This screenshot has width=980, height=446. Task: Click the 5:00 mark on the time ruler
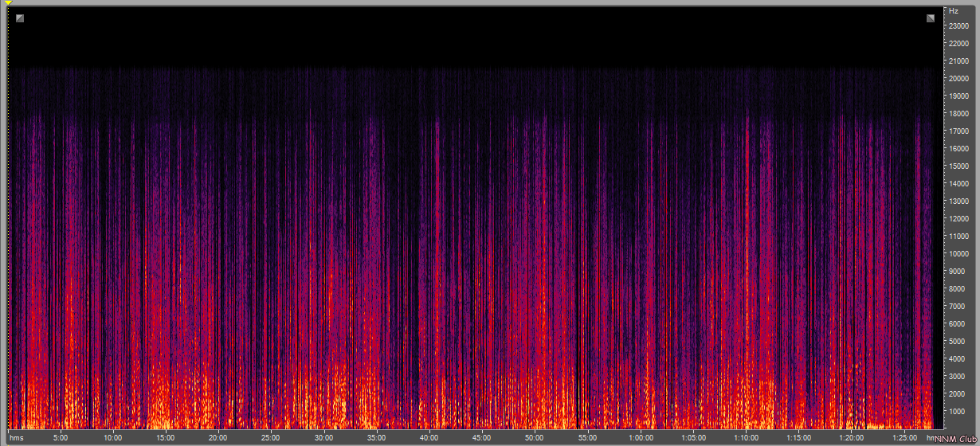61,438
